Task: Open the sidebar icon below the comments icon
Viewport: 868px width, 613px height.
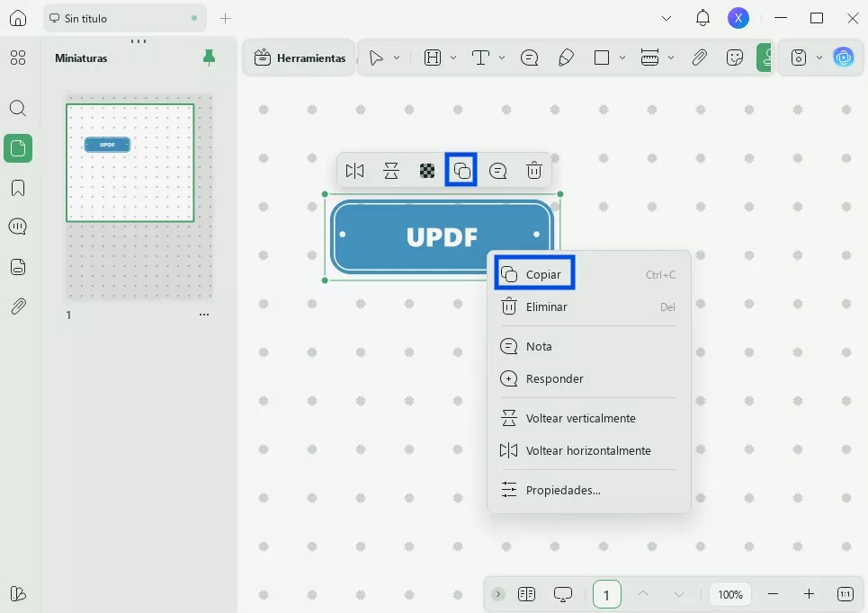Action: tap(18, 267)
